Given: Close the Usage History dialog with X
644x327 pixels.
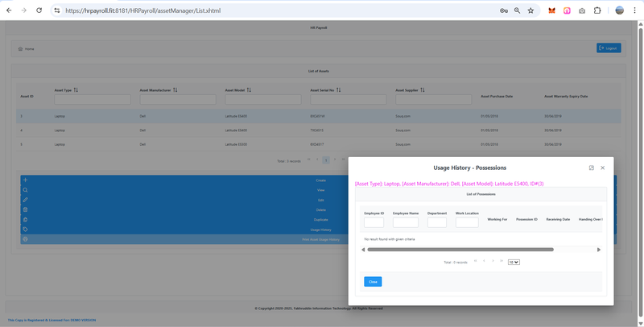Looking at the screenshot, I should (603, 168).
